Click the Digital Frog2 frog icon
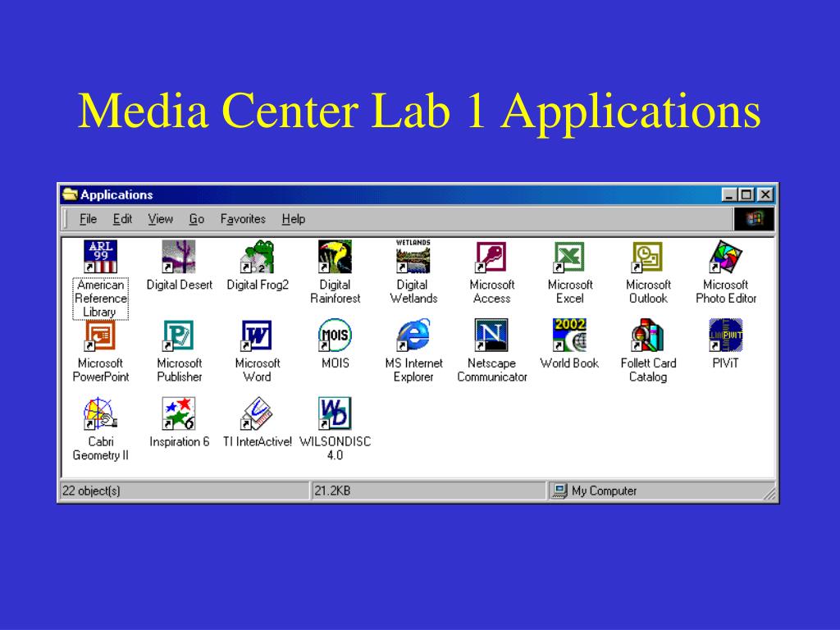840x630 pixels. 257,256
